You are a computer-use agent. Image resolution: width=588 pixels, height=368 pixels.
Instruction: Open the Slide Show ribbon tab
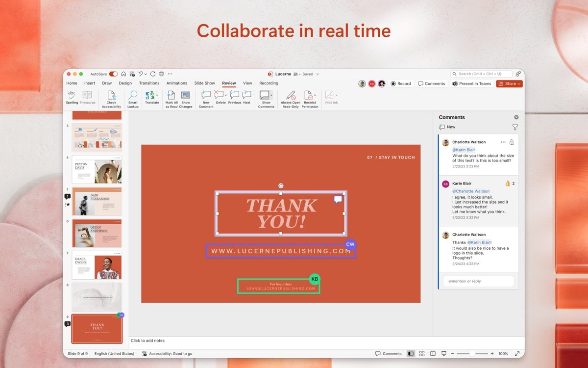[x=204, y=83]
